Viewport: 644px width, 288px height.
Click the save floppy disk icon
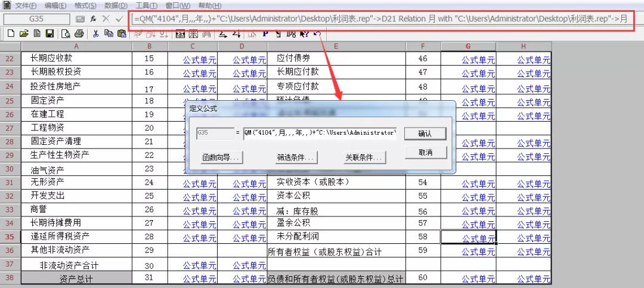[x=49, y=33]
